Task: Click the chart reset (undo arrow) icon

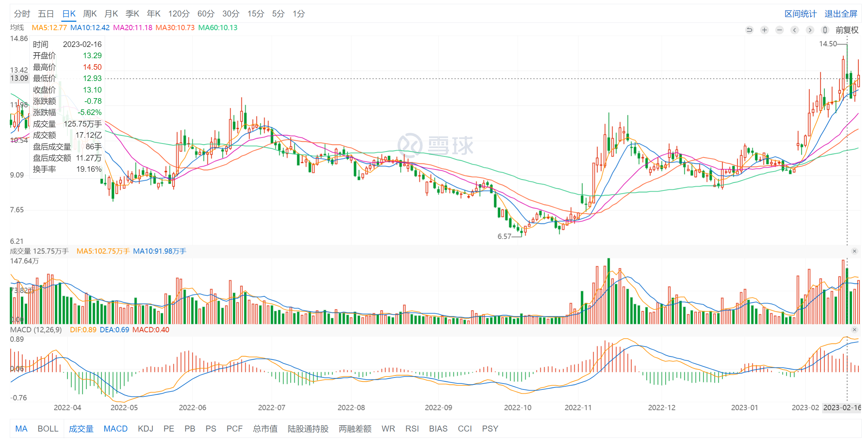Action: (749, 30)
